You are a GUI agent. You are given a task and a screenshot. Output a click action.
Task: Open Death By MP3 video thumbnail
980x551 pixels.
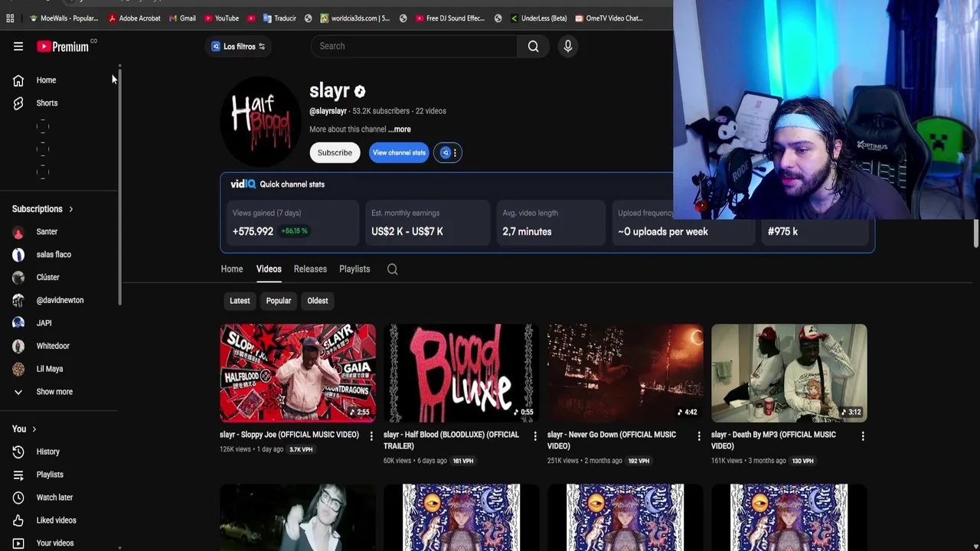tap(789, 373)
